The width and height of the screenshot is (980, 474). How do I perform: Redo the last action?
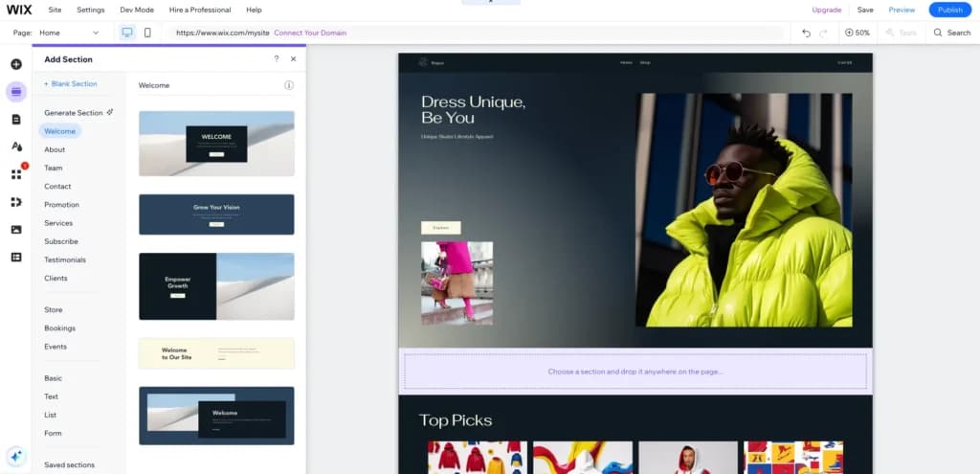pyautogui.click(x=824, y=33)
